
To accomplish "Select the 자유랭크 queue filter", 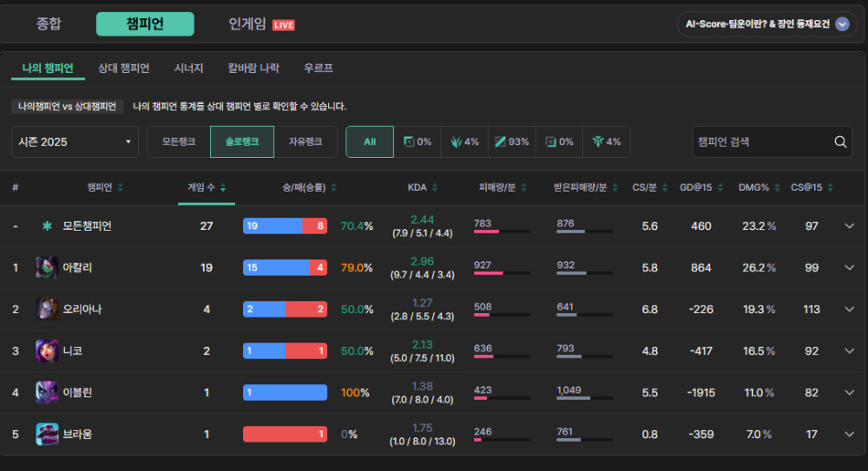I will pos(306,142).
